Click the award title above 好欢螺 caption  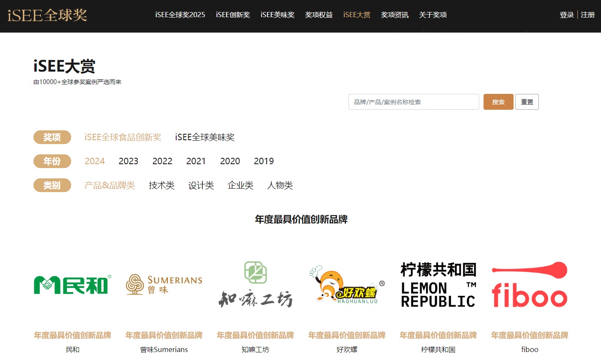[x=347, y=335]
